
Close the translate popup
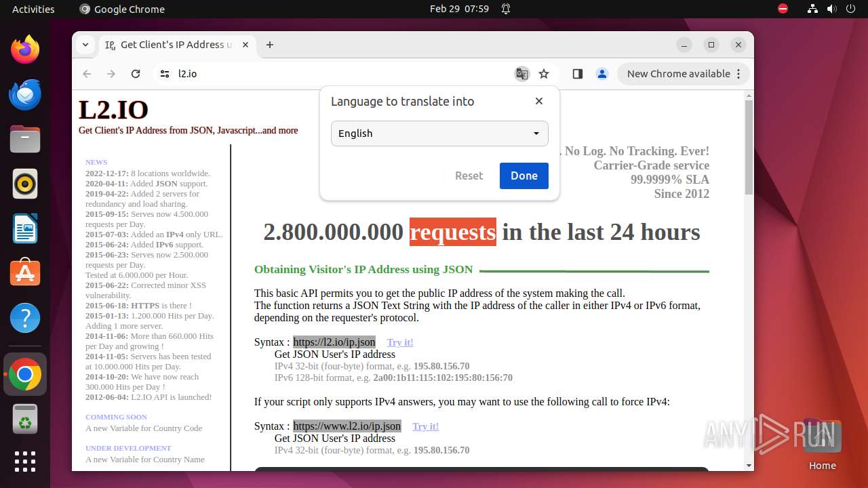tap(539, 101)
